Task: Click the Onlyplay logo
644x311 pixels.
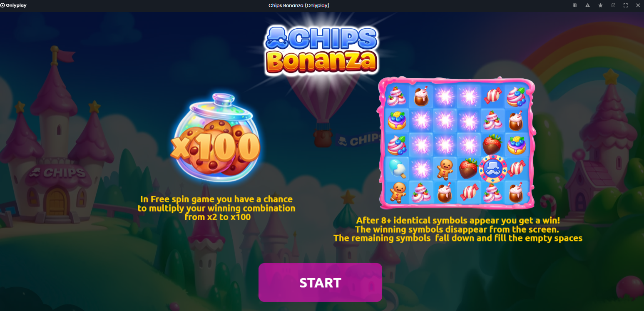Action: pos(13,5)
